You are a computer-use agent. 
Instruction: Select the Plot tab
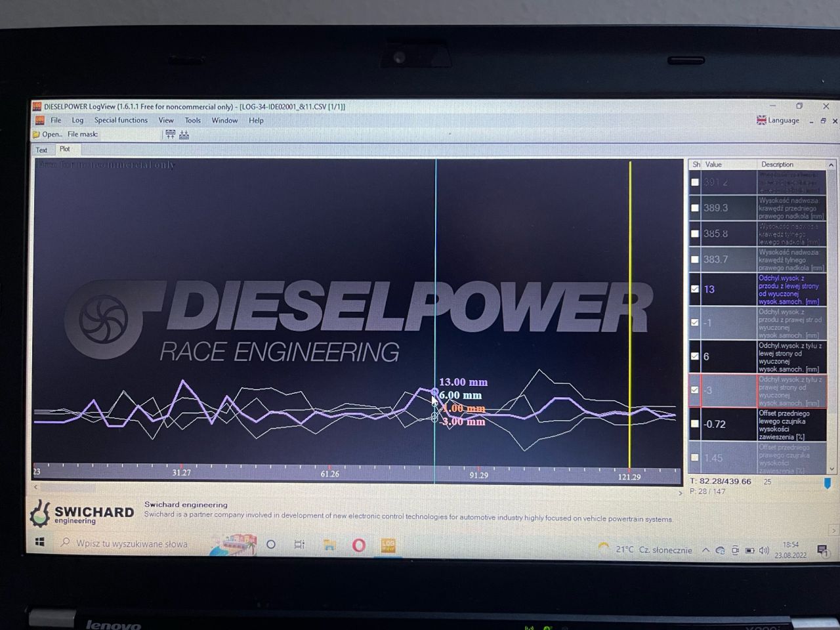(64, 149)
